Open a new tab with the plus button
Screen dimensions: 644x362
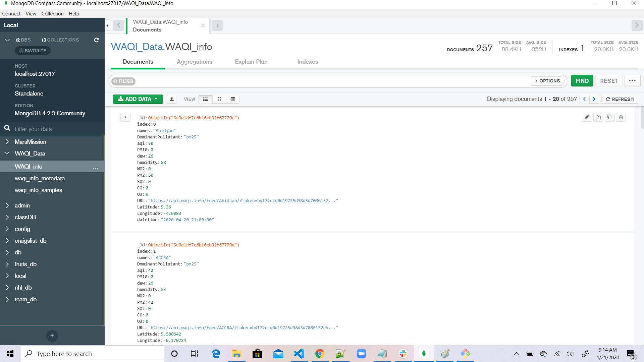[217, 26]
